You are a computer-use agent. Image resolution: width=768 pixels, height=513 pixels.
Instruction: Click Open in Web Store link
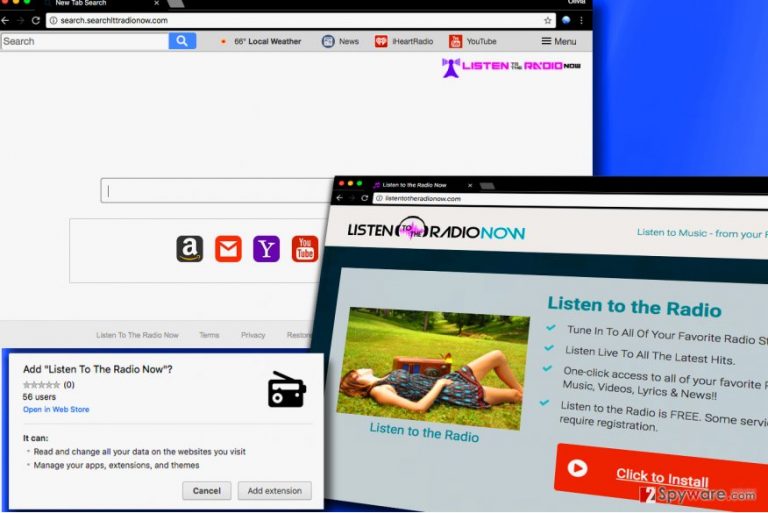point(56,410)
